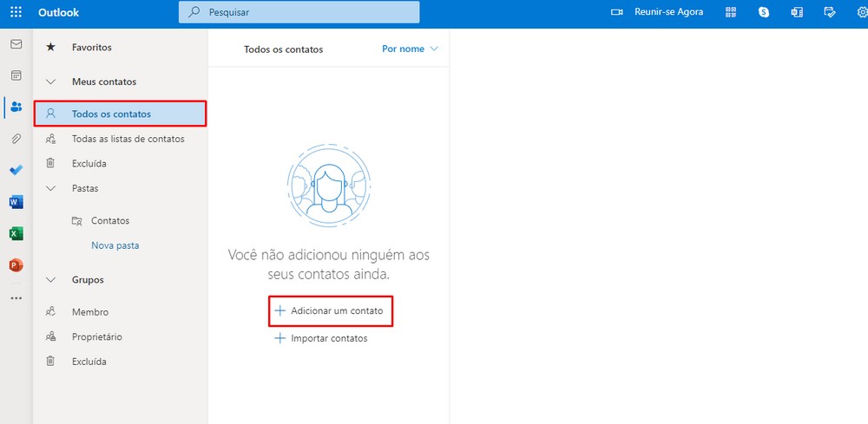Launch Excel from the left rail
The height and width of the screenshot is (424, 868).
point(16,234)
